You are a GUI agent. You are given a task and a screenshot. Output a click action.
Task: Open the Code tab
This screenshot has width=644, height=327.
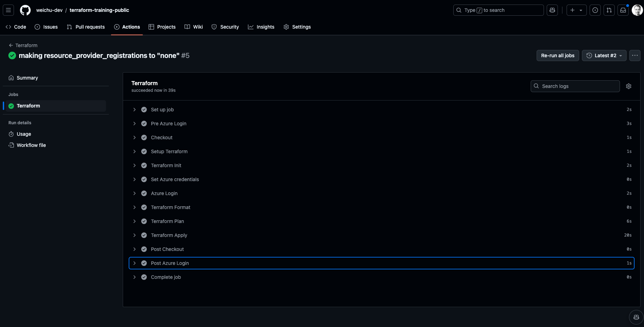[16, 27]
